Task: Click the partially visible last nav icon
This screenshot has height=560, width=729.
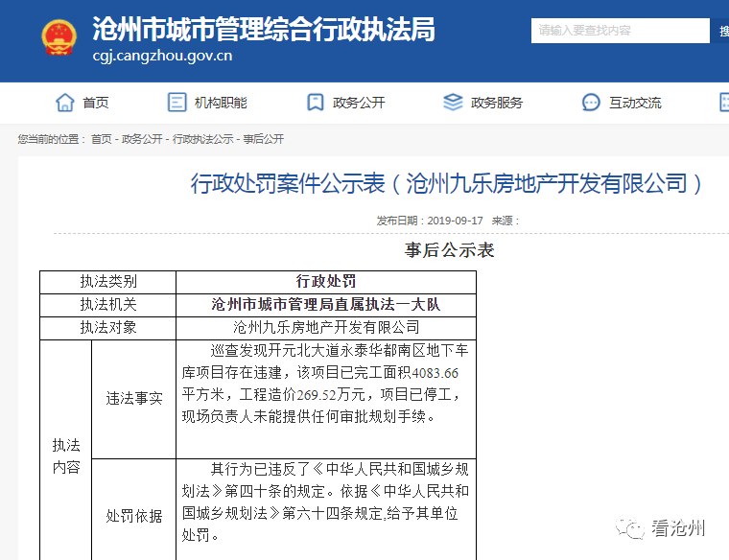Action: point(724,103)
